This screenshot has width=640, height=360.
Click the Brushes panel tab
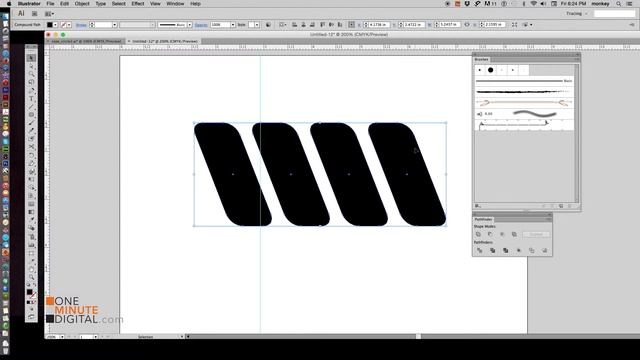pos(481,60)
